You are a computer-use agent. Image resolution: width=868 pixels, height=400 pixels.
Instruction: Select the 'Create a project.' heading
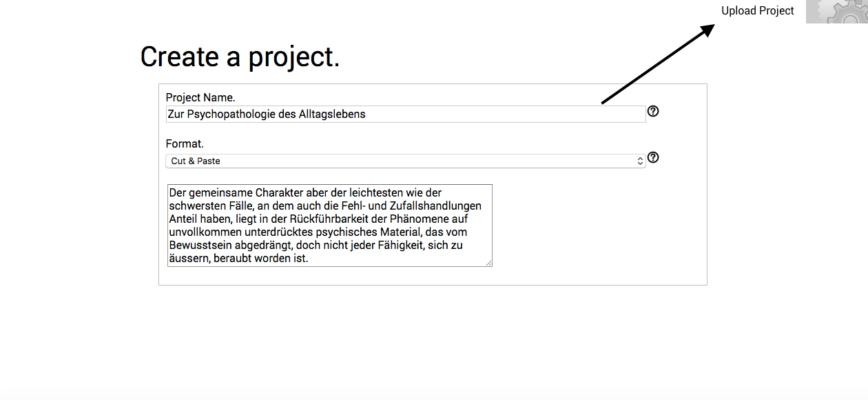[240, 57]
